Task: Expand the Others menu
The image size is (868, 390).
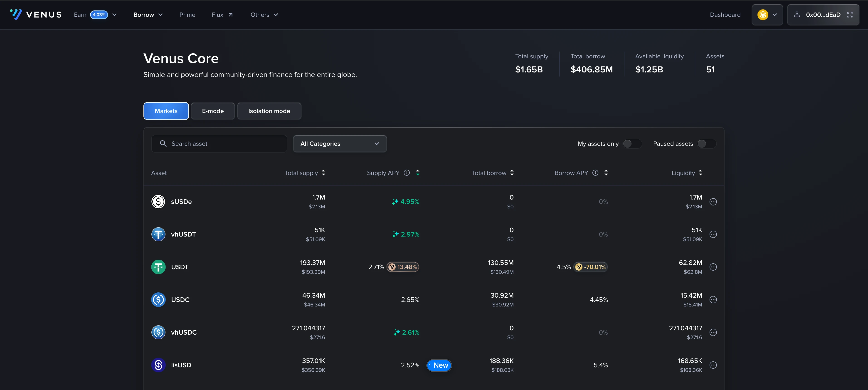Action: [x=264, y=15]
